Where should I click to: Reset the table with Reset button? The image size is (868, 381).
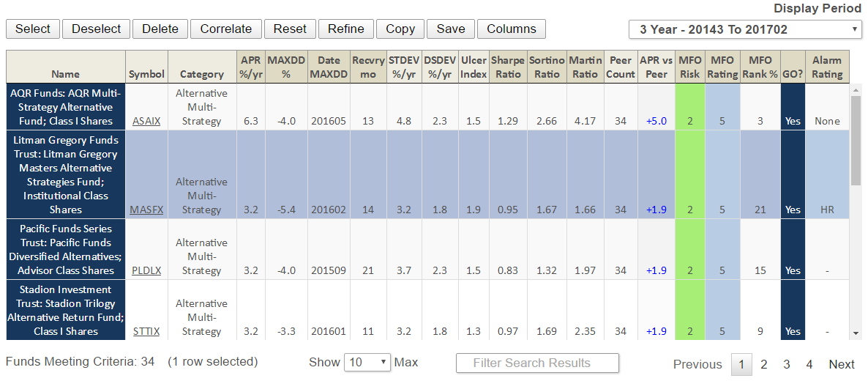290,29
